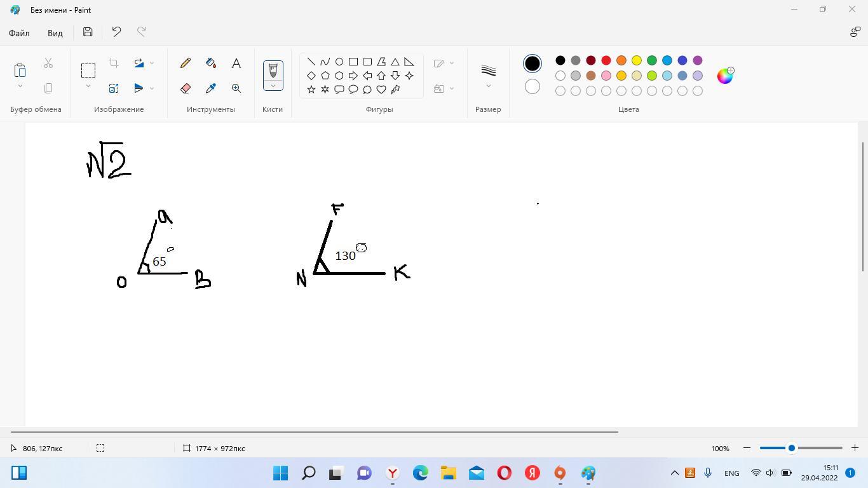Select Color 1 black circle
The width and height of the screenshot is (868, 488).
tap(532, 64)
